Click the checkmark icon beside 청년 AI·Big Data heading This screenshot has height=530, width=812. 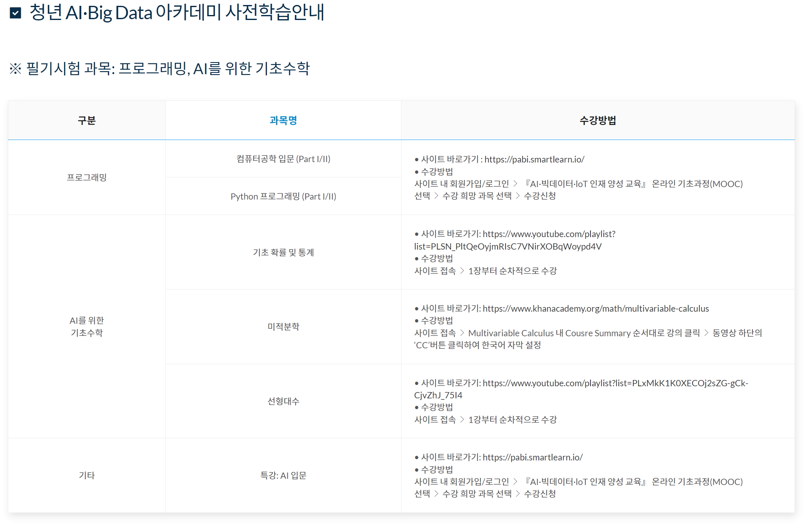(15, 13)
